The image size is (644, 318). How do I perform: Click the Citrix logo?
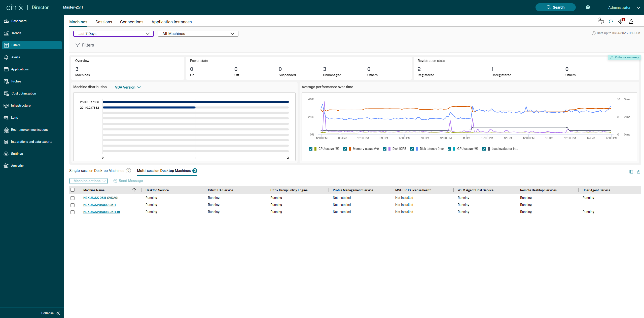coord(15,7)
